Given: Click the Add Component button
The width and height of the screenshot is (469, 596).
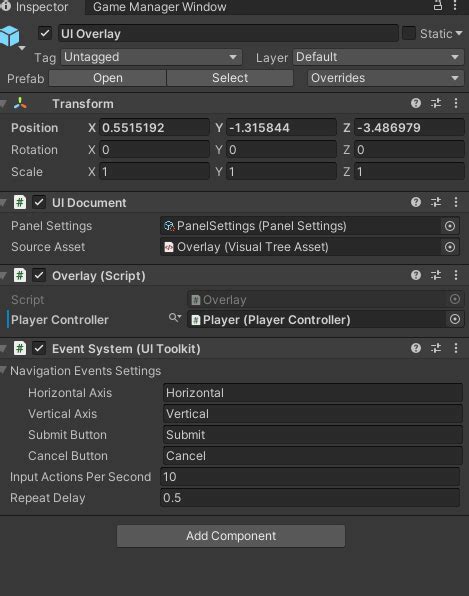Looking at the screenshot, I should pos(231,536).
